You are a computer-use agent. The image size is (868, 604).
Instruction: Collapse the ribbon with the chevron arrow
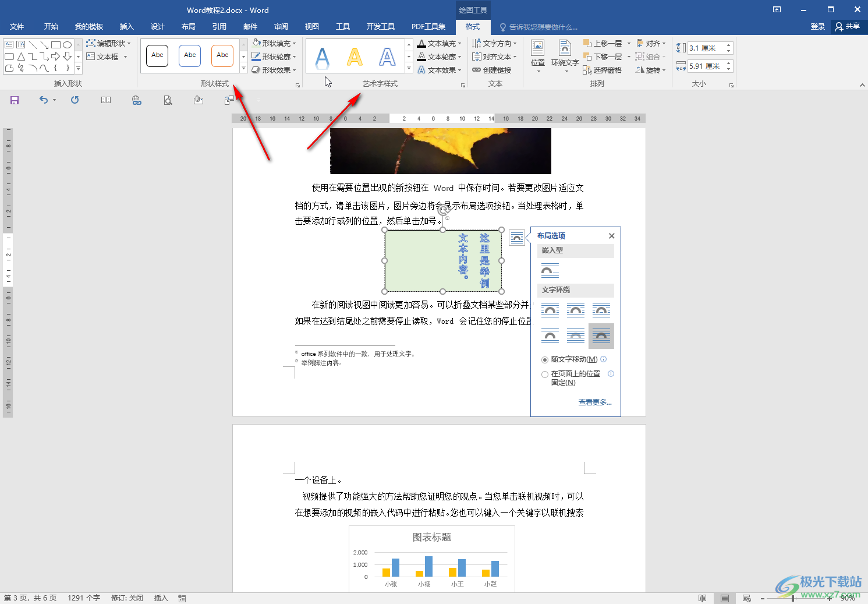(862, 85)
